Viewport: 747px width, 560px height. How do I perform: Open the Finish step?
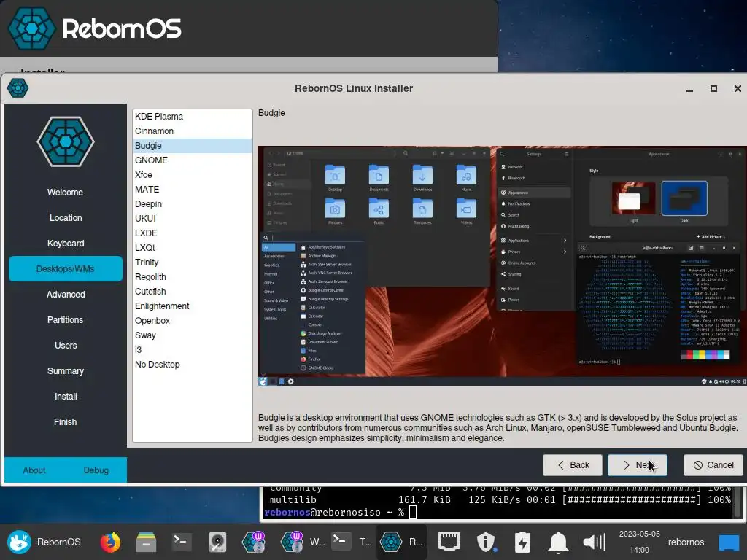point(65,422)
